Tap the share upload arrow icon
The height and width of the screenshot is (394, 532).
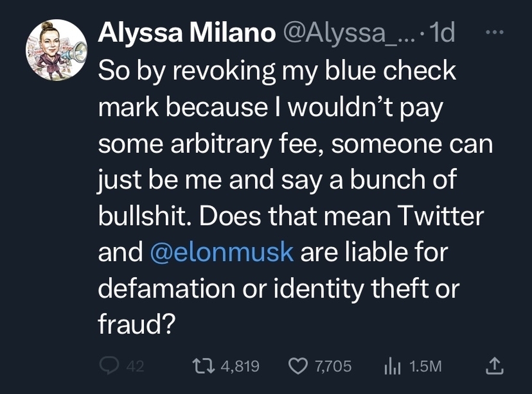point(495,366)
